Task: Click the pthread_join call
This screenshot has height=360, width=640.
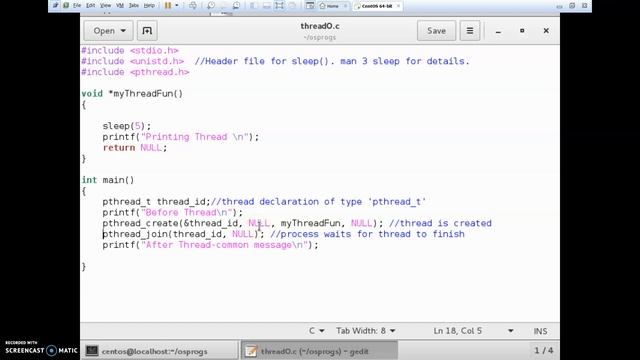Action: pyautogui.click(x=183, y=234)
